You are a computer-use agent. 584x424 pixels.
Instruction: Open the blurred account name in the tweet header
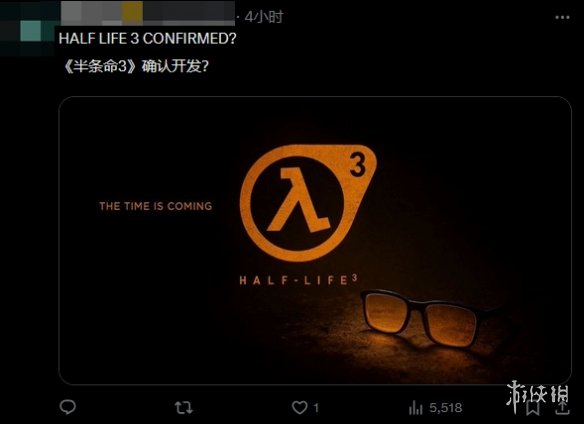tap(148, 13)
